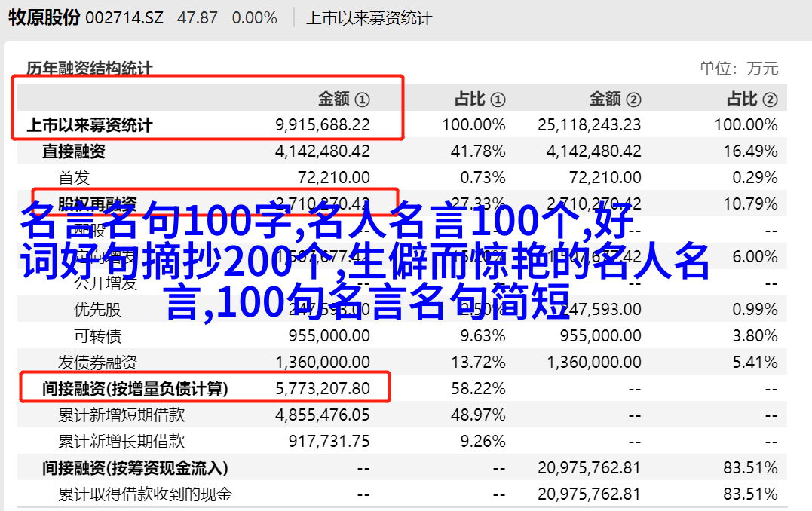Image resolution: width=812 pixels, height=511 pixels.
Task: Click 20,975,762.81 in the 间接融资(按筹资现金流入) row
Action: click(590, 468)
